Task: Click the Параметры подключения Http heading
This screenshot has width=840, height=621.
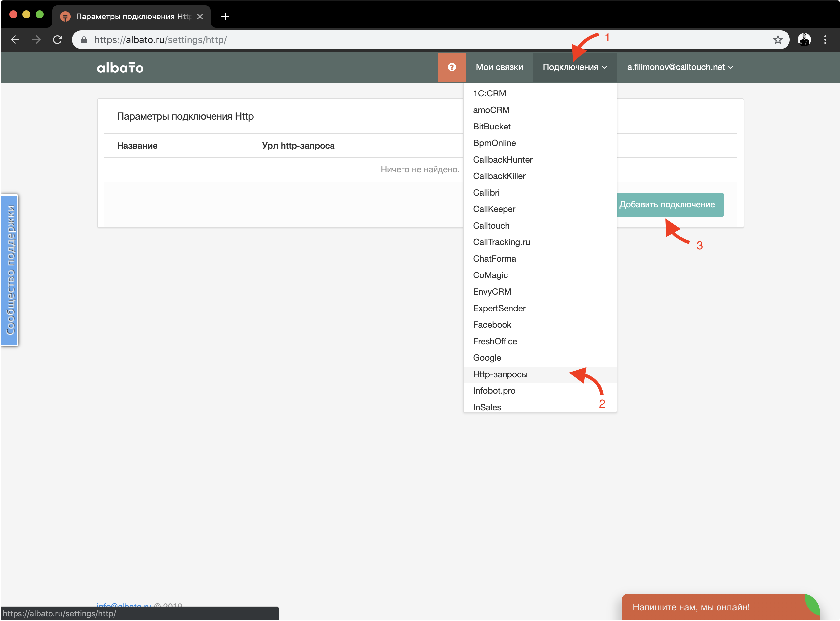Action: (x=185, y=117)
